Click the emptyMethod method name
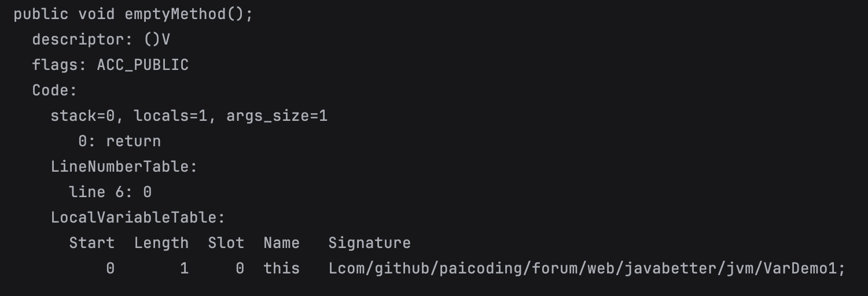This screenshot has height=296, width=868. 175,14
